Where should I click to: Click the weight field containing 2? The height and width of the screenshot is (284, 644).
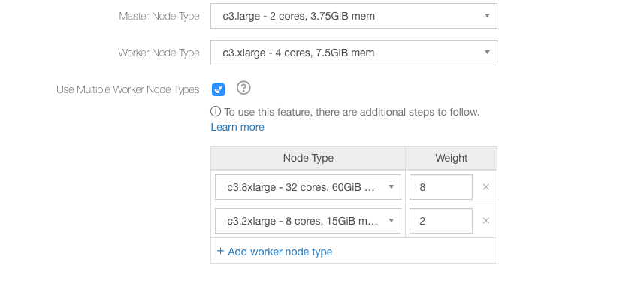tap(440, 221)
